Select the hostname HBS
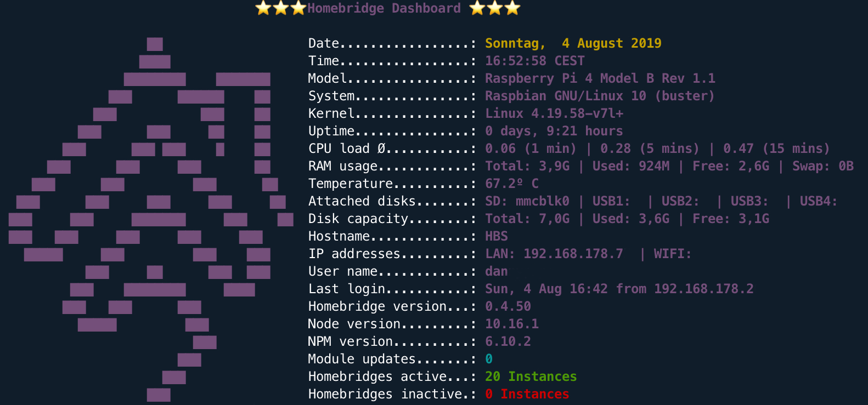 point(496,236)
